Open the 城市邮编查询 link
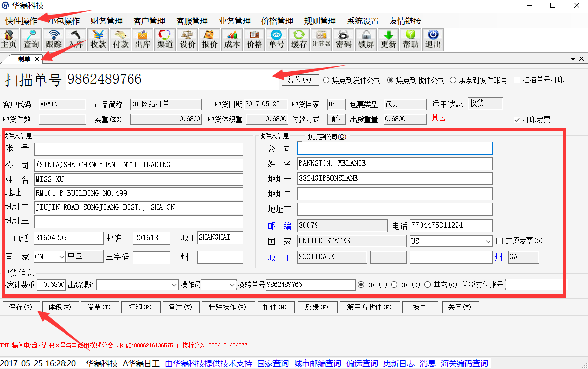Image resolution: width=588 pixels, height=369 pixels. pos(317,363)
